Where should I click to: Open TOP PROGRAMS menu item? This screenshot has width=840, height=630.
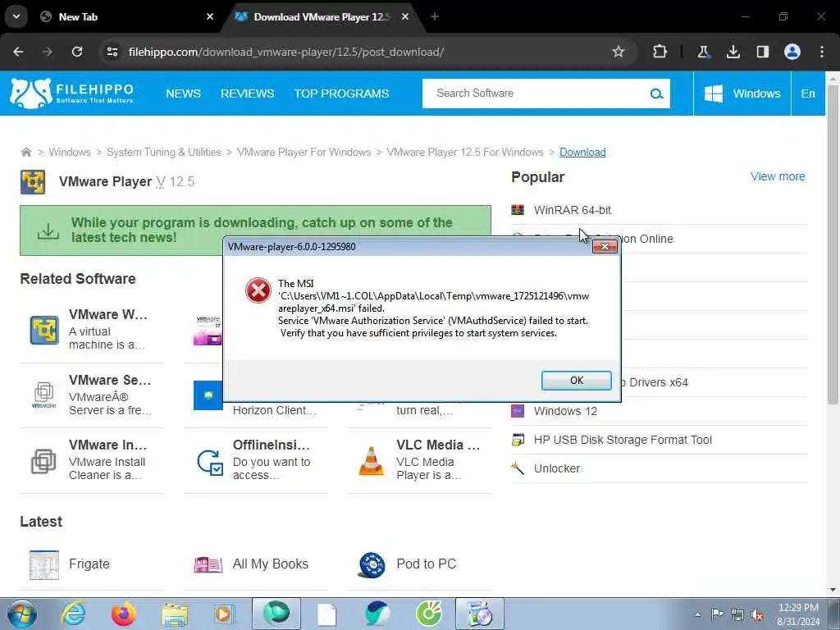pyautogui.click(x=341, y=94)
